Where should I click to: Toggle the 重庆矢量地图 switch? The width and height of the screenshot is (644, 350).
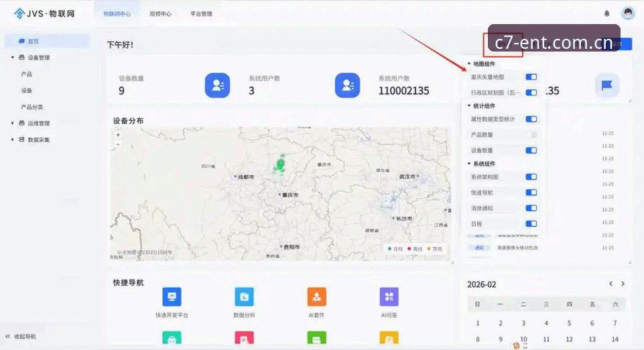click(x=531, y=77)
